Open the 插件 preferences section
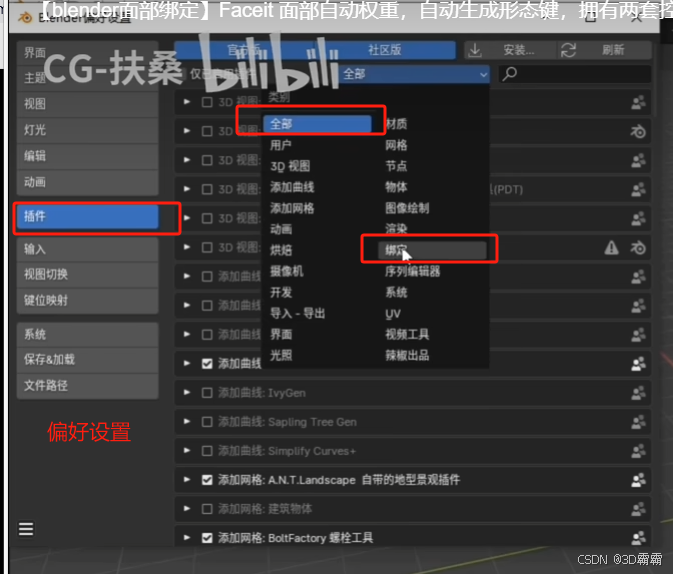673x574 pixels. point(88,216)
